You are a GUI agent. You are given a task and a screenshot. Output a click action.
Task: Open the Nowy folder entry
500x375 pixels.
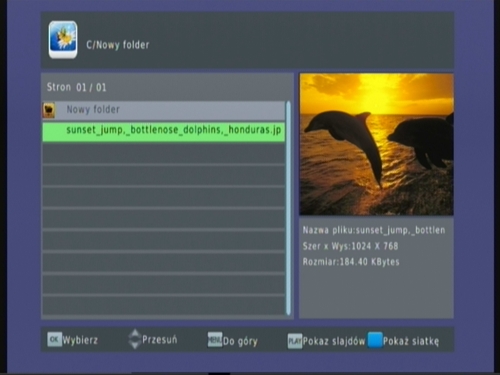(x=164, y=110)
